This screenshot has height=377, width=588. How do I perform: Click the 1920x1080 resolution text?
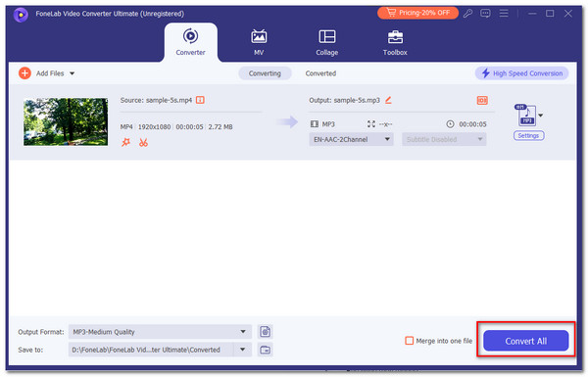tap(154, 127)
